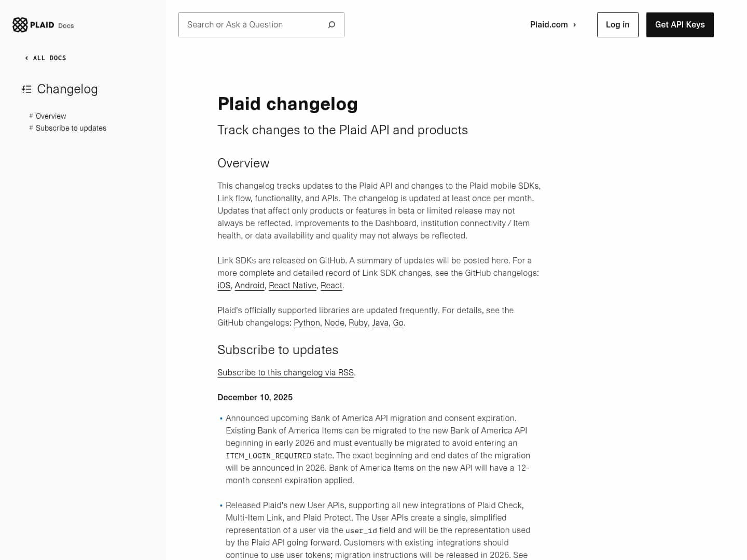Click the Plaid logo icon
The image size is (747, 560).
pyautogui.click(x=19, y=24)
